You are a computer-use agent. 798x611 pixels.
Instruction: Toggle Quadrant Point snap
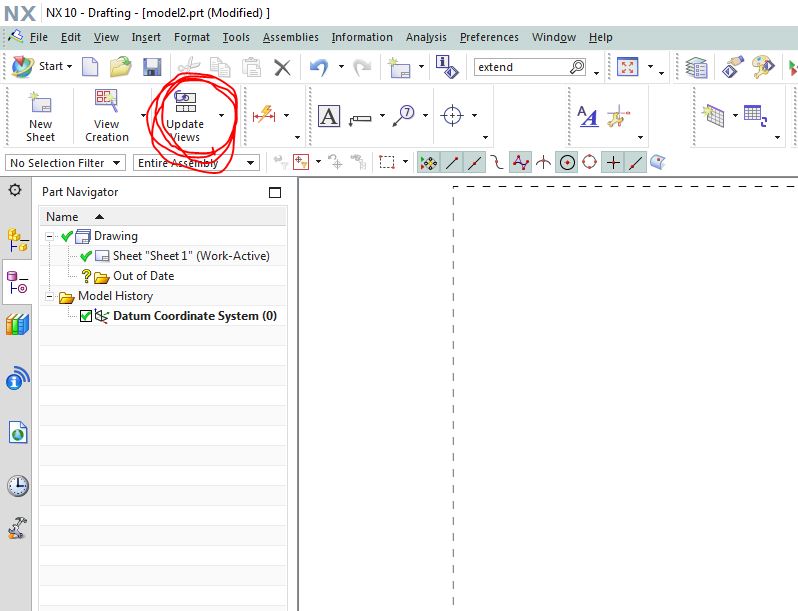pos(589,163)
